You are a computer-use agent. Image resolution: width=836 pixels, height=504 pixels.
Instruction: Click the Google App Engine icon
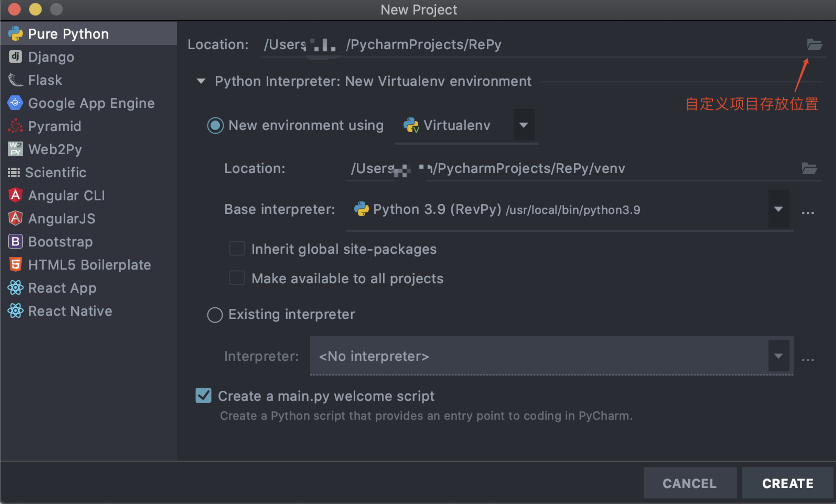point(15,103)
